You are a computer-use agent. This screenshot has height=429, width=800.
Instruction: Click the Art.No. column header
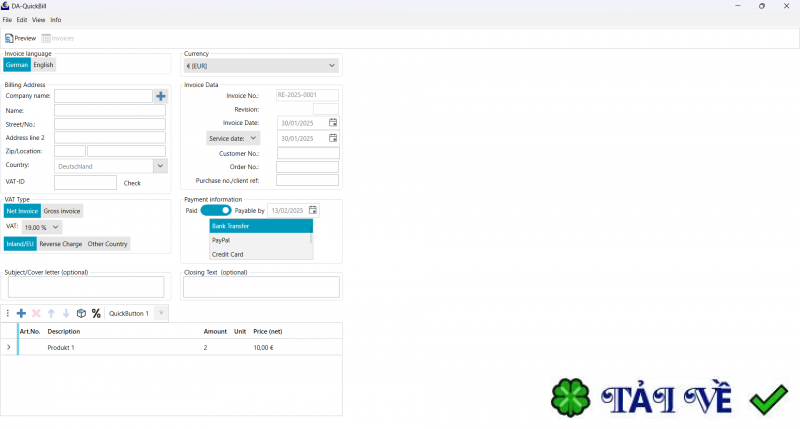(x=30, y=332)
